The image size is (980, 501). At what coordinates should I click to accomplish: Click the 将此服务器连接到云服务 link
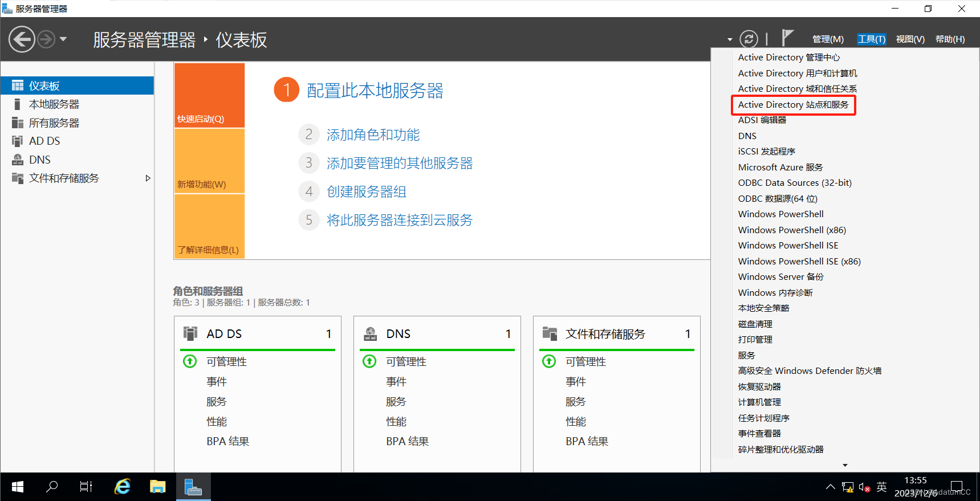coord(400,220)
